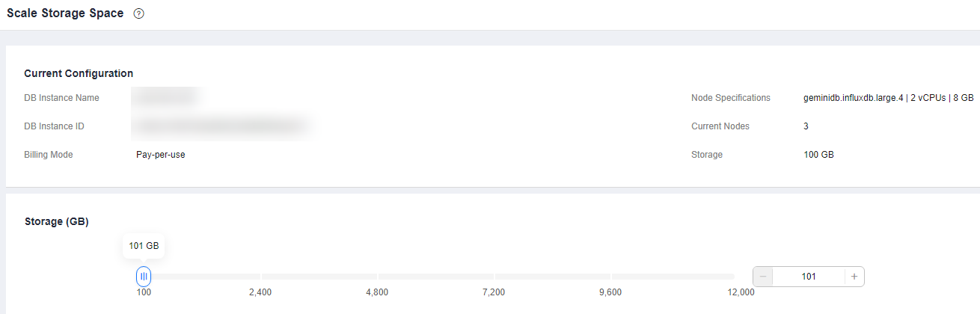Image resolution: width=980 pixels, height=314 pixels.
Task: Click the Storage (GB) section heading
Action: (57, 222)
